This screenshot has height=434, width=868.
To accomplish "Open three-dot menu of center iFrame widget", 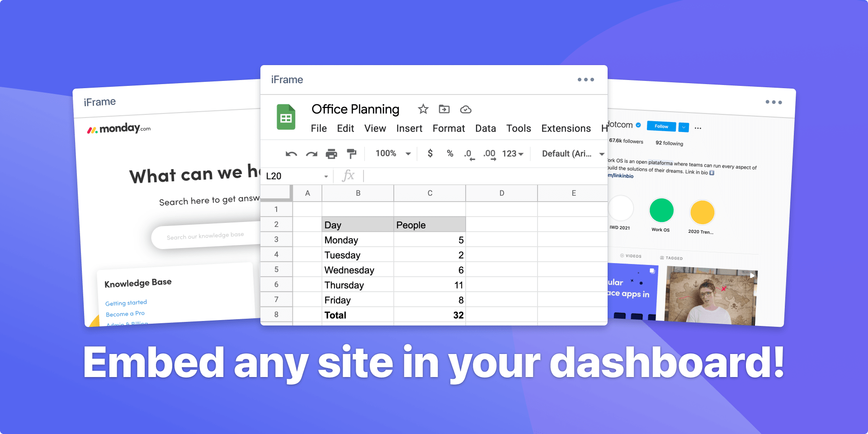I will [586, 80].
